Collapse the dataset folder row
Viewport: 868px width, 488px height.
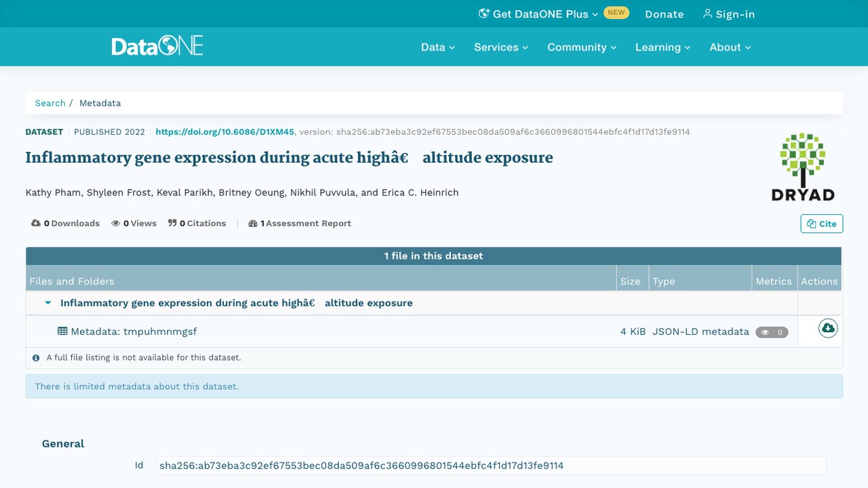coord(48,303)
